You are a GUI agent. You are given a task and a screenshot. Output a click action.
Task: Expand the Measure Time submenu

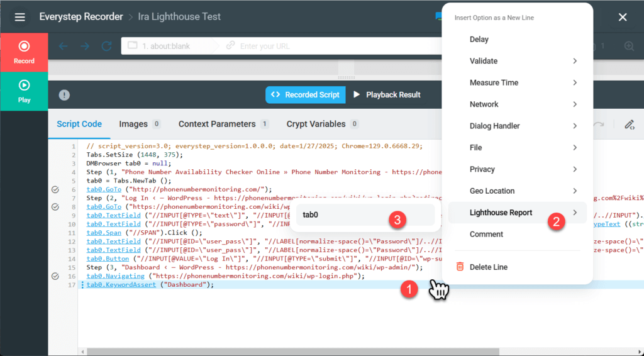(x=521, y=82)
